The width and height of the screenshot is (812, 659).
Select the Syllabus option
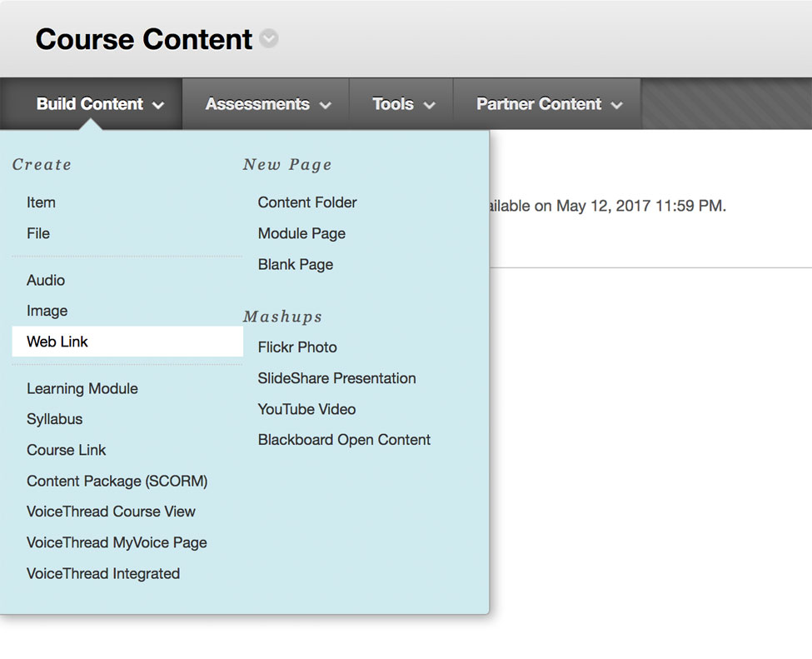pyautogui.click(x=55, y=419)
